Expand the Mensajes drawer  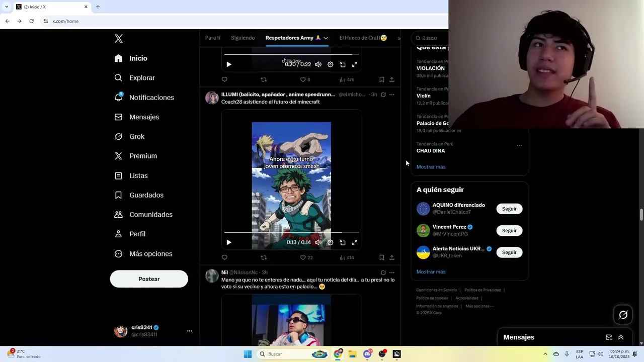(x=621, y=337)
